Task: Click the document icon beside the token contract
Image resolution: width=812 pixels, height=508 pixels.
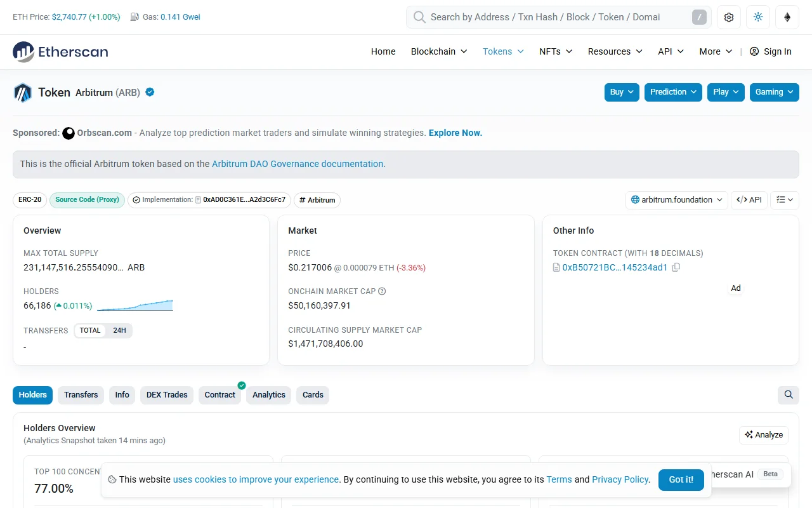Action: tap(556, 267)
